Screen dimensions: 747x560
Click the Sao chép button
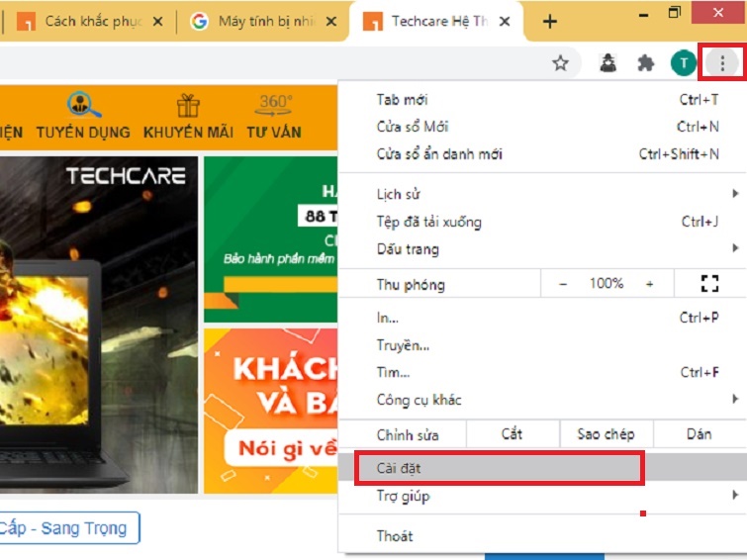click(605, 435)
